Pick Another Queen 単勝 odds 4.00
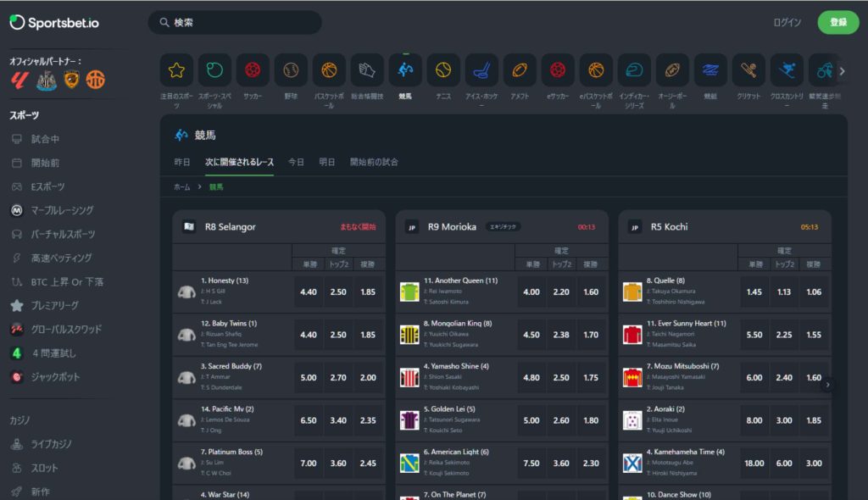 point(531,292)
